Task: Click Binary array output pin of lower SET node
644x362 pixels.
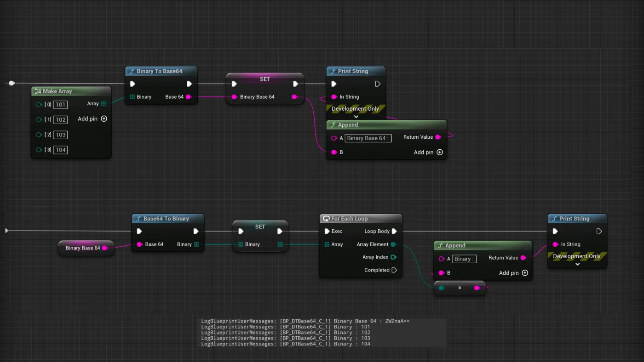Action: (x=280, y=244)
